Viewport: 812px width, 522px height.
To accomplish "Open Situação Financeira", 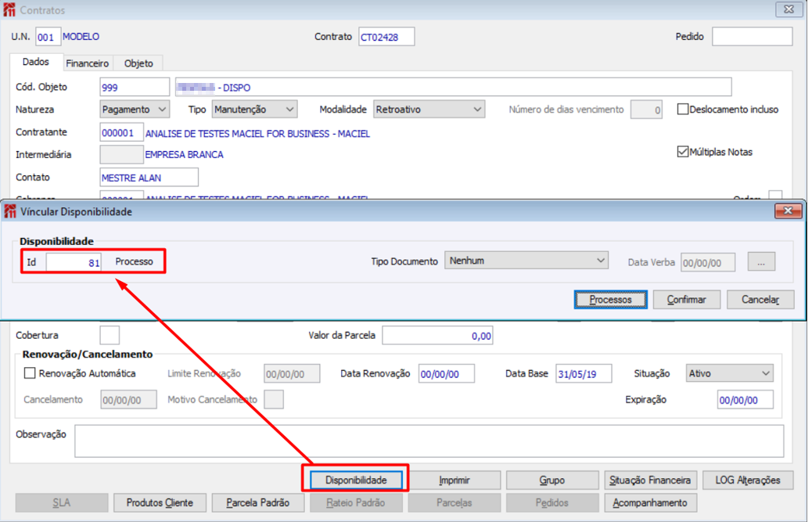I will 650,480.
